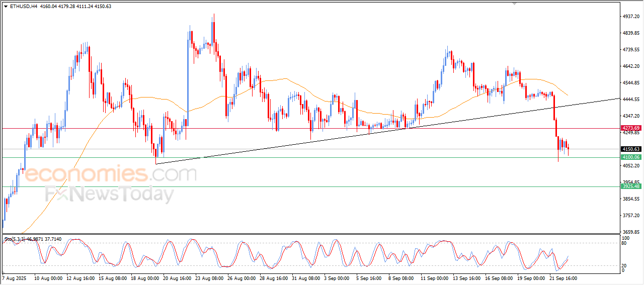The image size is (644, 285).
Task: Click the 4444.55 price axis value
Action: click(x=631, y=100)
